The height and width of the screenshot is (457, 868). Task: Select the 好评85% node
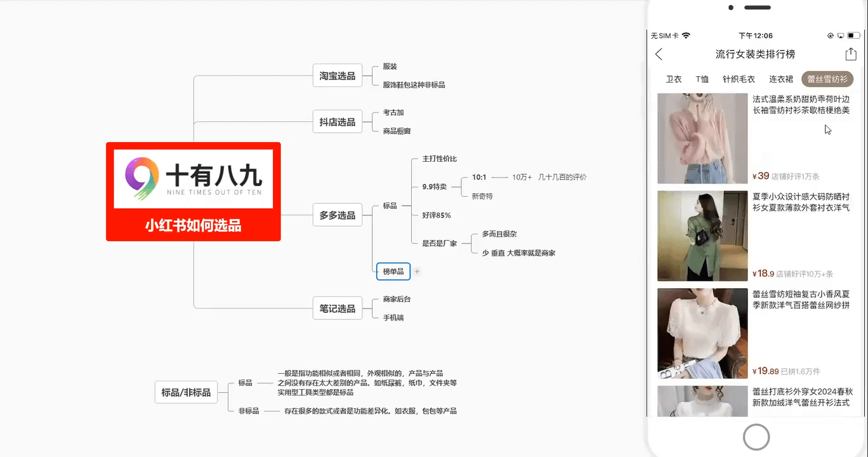coord(437,215)
